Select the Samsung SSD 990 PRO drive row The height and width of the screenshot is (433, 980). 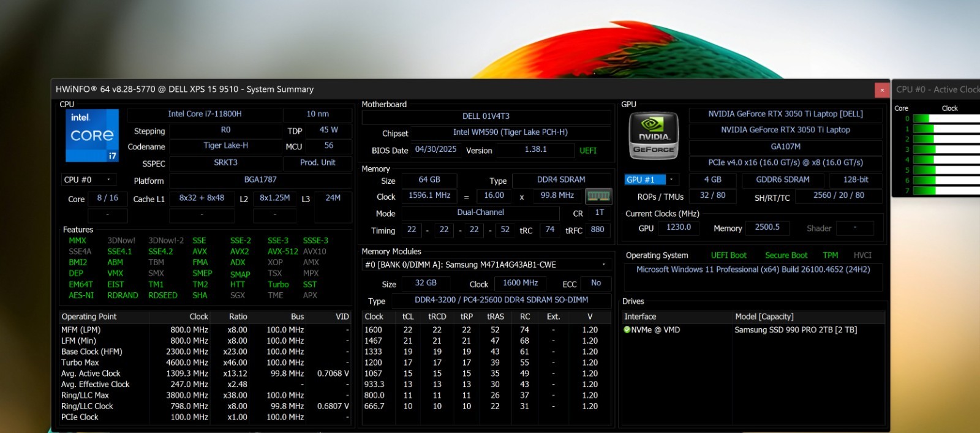pos(753,330)
